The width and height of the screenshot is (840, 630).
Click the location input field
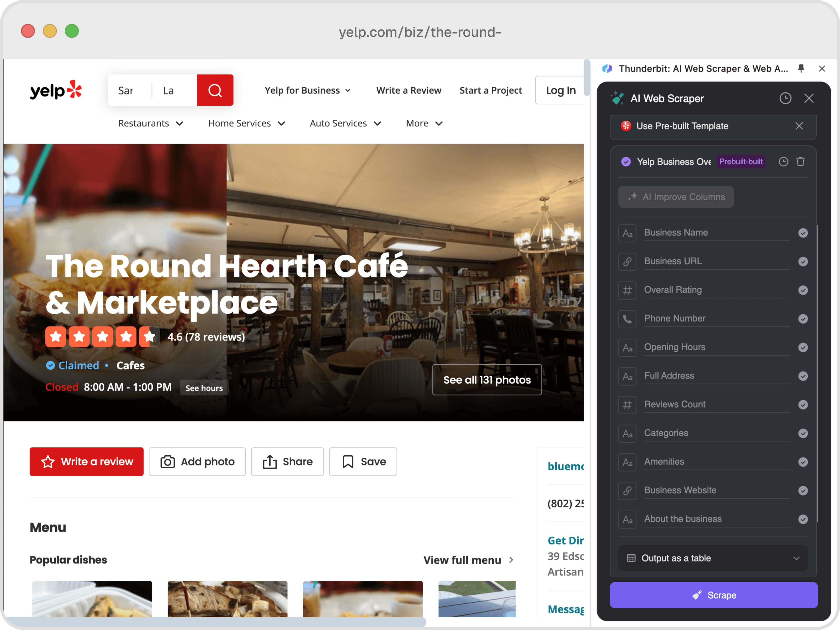pos(175,90)
